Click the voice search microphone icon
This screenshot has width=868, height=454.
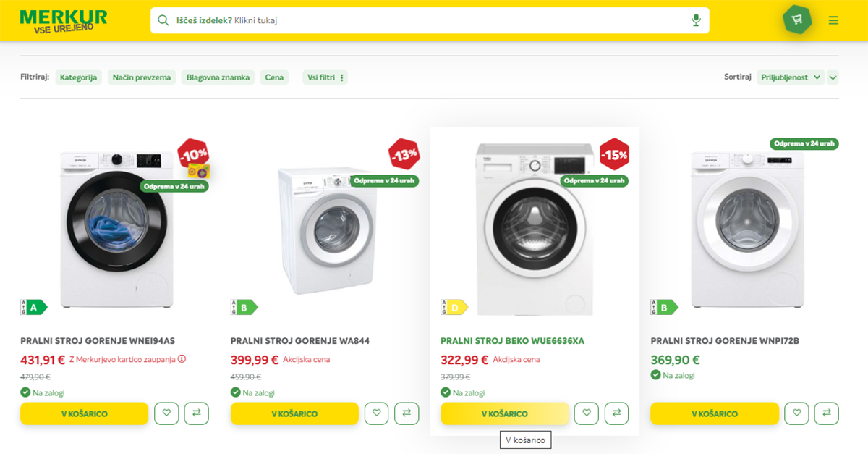click(696, 20)
